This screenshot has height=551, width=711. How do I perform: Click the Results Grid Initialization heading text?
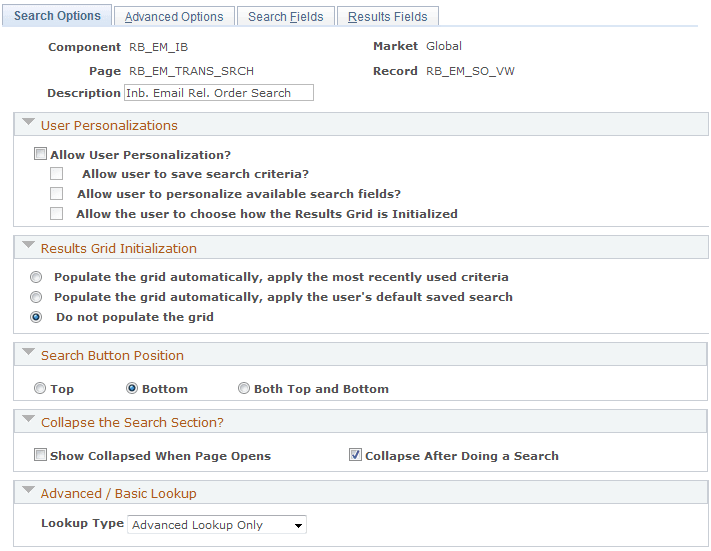pyautogui.click(x=119, y=249)
